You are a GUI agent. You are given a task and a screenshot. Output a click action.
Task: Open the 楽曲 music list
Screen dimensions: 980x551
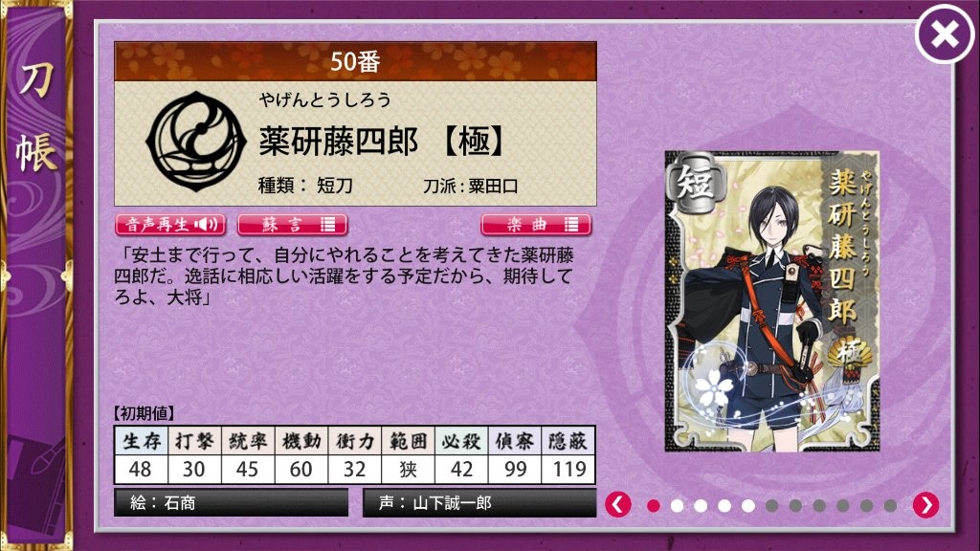[536, 224]
